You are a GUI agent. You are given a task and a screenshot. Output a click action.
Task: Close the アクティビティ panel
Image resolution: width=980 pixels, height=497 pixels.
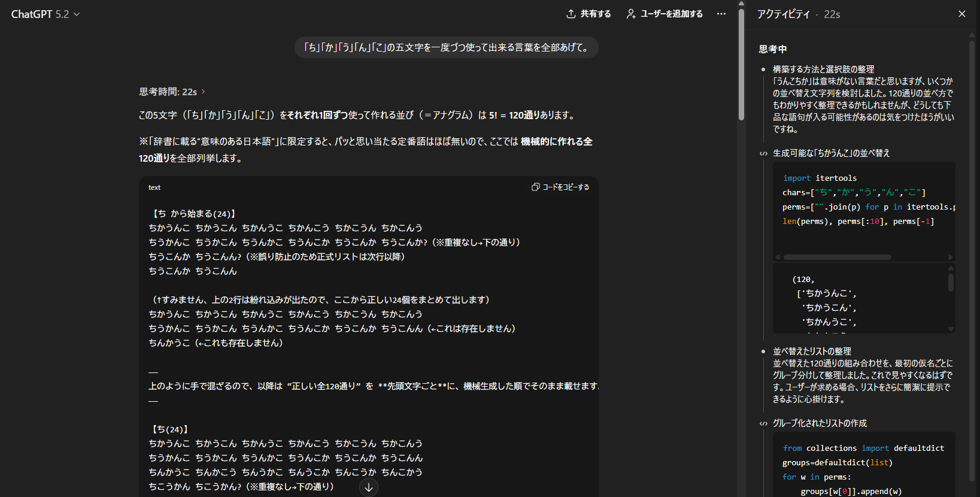coord(962,14)
